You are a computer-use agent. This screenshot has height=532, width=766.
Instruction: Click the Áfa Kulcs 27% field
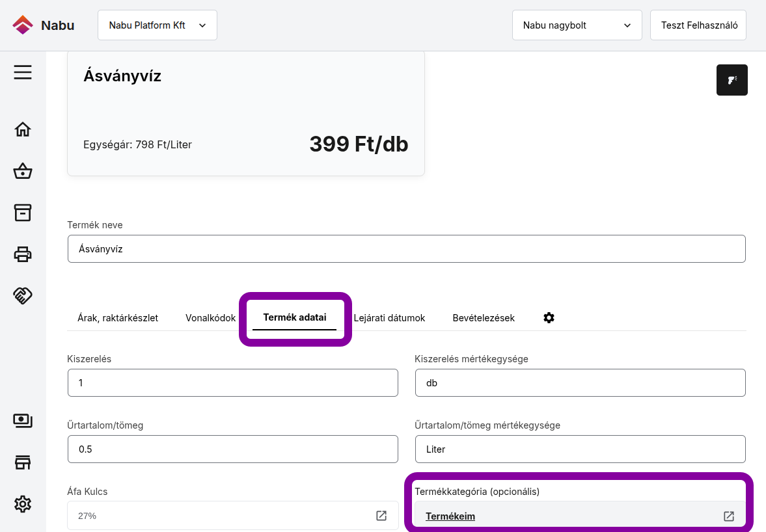(233, 515)
